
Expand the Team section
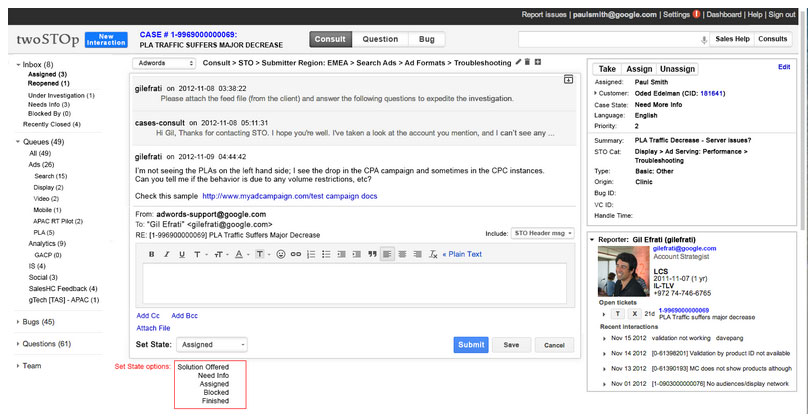tap(18, 366)
